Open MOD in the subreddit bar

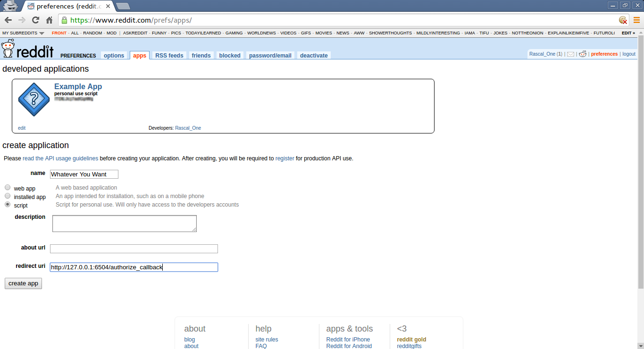point(111,33)
